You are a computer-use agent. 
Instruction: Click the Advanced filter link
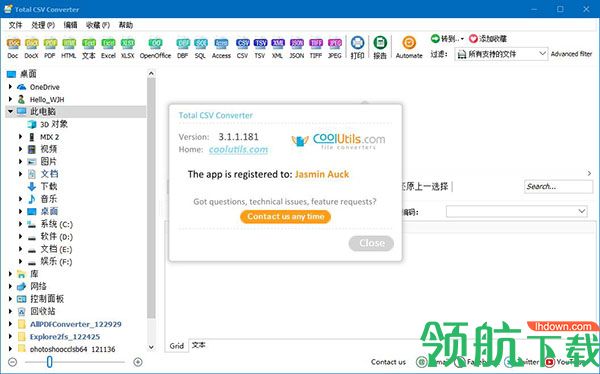click(x=571, y=54)
